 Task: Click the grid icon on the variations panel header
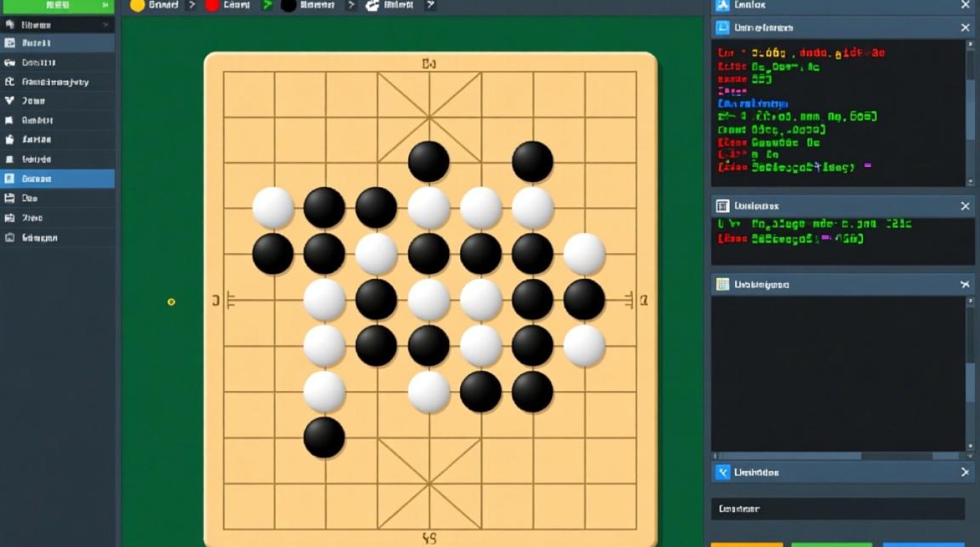pos(722,284)
